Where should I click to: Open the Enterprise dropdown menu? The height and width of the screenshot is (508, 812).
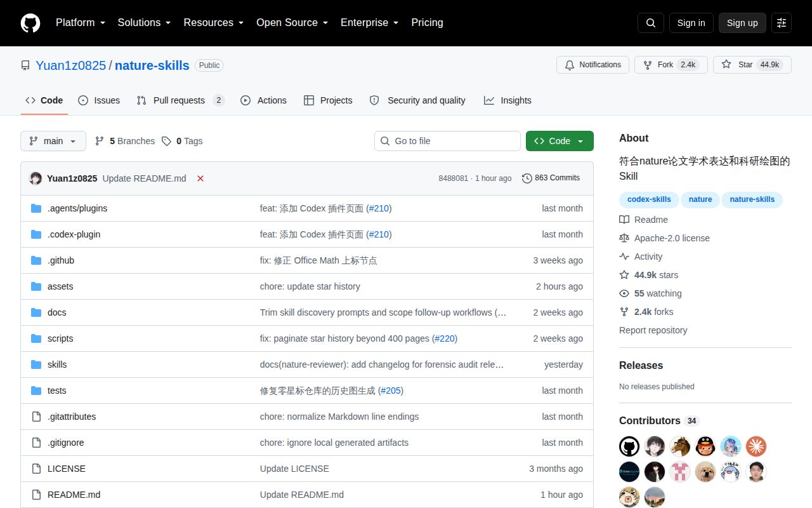[x=369, y=23]
